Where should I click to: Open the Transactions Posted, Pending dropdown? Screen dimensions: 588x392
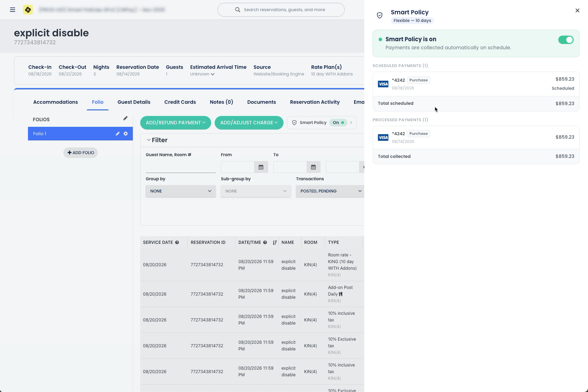330,191
